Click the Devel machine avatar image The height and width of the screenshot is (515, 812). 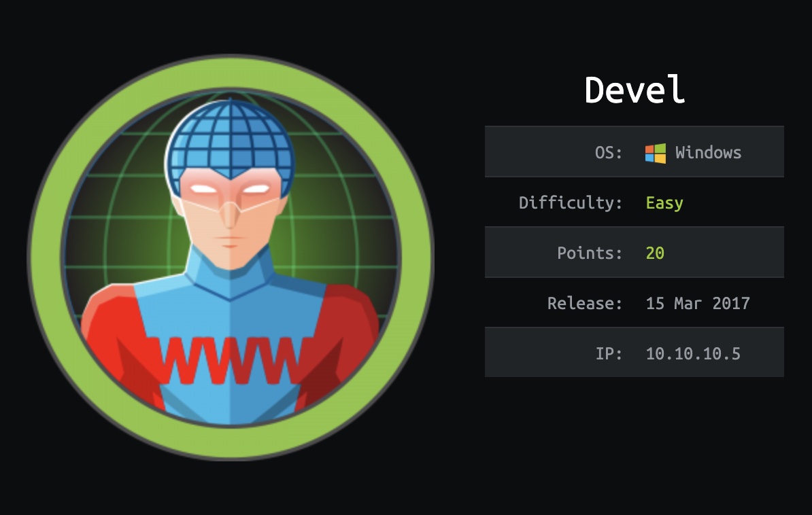pyautogui.click(x=230, y=257)
